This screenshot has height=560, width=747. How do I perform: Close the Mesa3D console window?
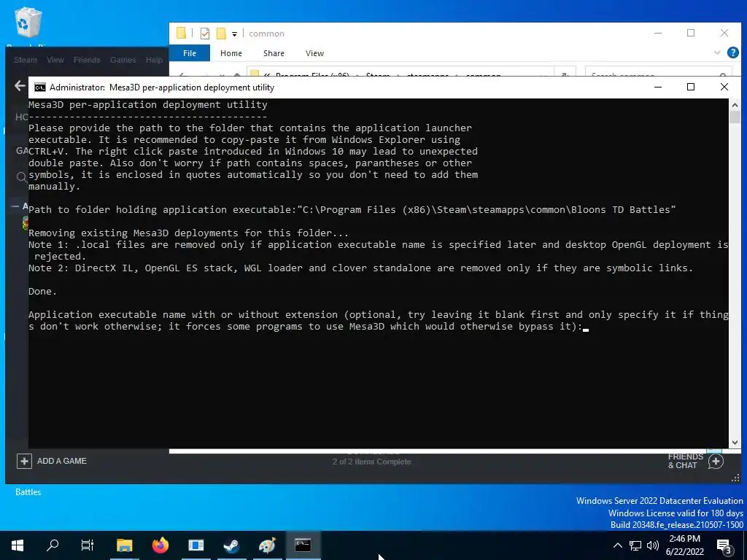click(724, 87)
